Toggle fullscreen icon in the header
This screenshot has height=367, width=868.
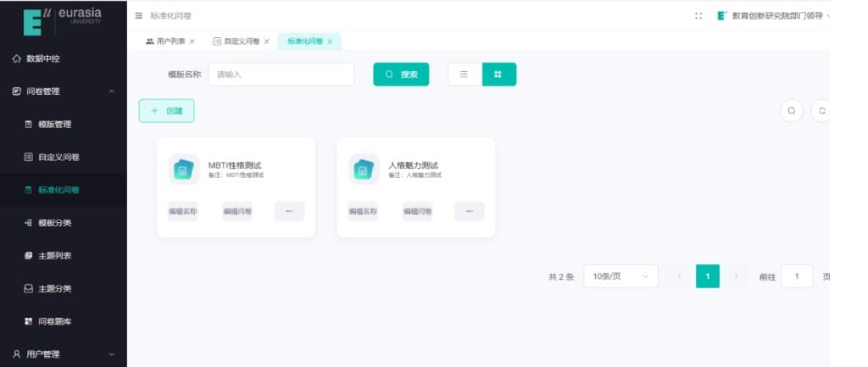pyautogui.click(x=698, y=16)
